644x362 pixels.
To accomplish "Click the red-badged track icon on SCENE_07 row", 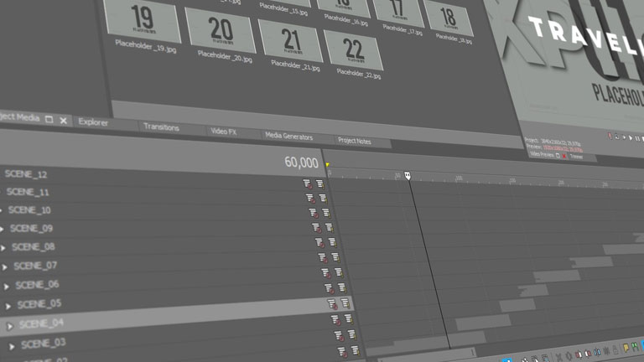I will [x=323, y=258].
